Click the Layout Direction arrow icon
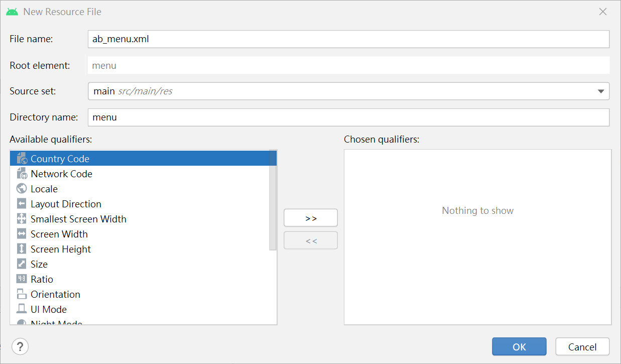The width and height of the screenshot is (621, 364). tap(21, 203)
